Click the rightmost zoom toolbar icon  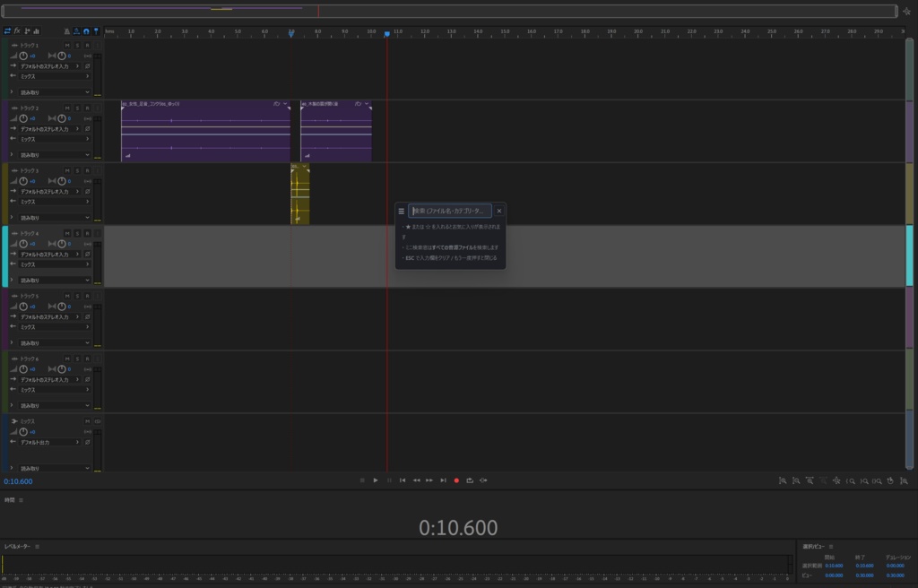(x=904, y=480)
